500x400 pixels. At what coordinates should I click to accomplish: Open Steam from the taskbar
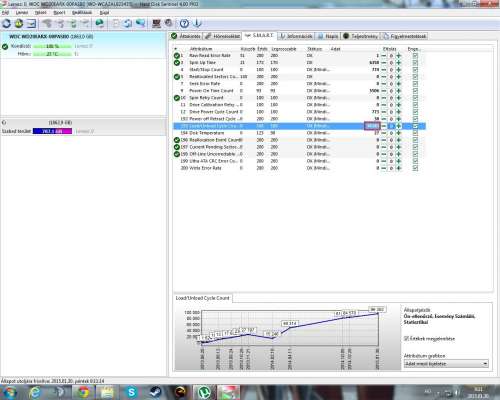pyautogui.click(x=155, y=392)
